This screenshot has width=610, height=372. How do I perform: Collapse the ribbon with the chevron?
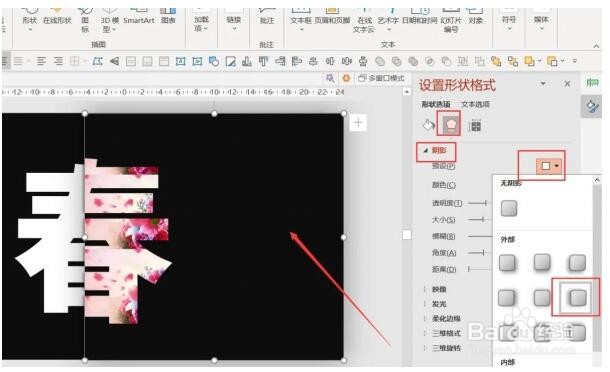pyautogui.click(x=596, y=46)
